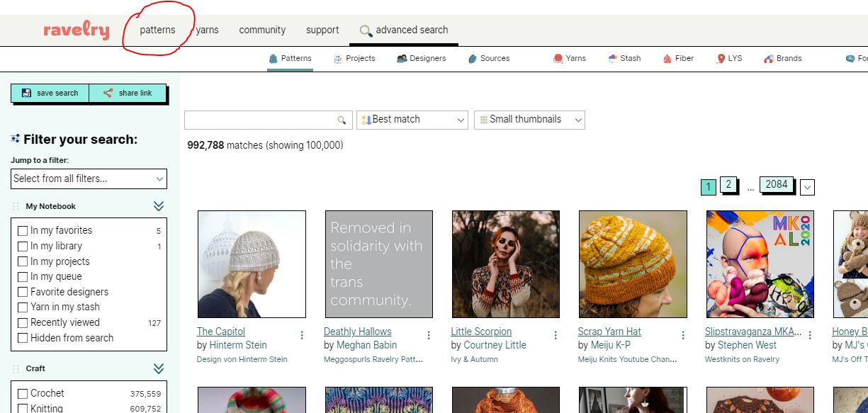The height and width of the screenshot is (413, 868).
Task: Enable the In my favorites filter
Action: coord(23,231)
